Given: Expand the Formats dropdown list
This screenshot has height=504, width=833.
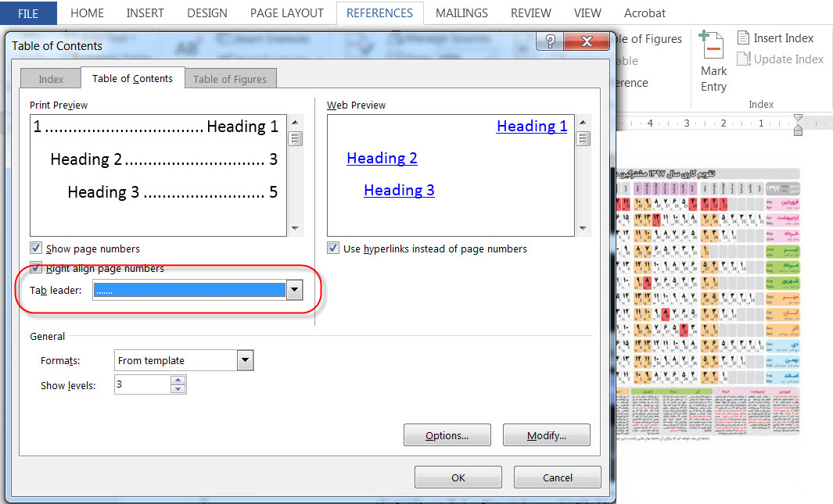Looking at the screenshot, I should pos(246,360).
